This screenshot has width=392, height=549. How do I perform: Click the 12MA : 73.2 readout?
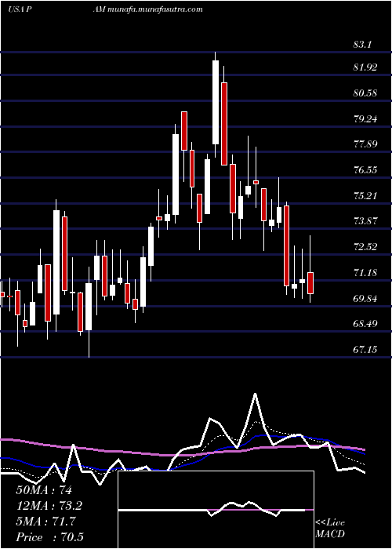49,506
